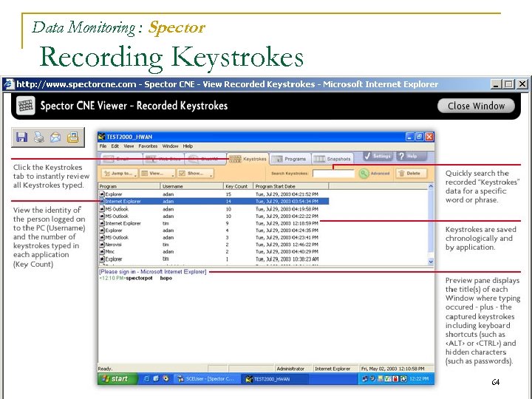The width and height of the screenshot is (532, 399).
Task: Select the Explorer tim row at 10:38:23 AM
Action: point(214,259)
